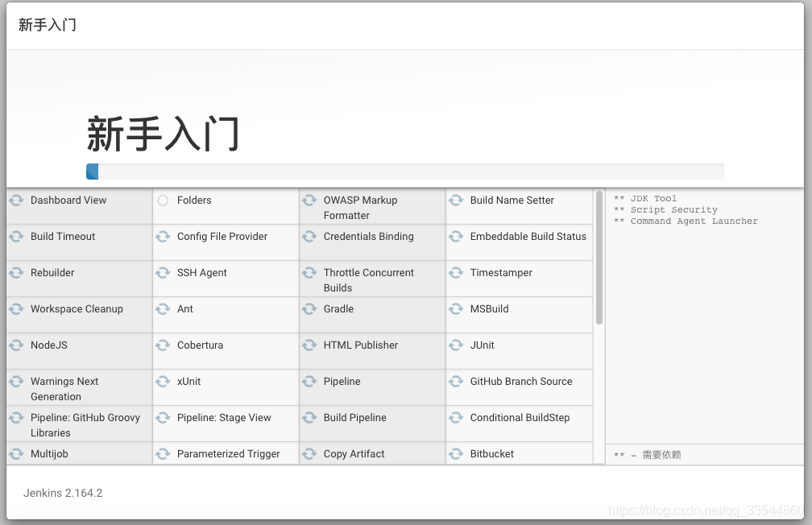Image resolution: width=812 pixels, height=525 pixels.
Task: Click the sync icon beside Ant
Action: point(163,309)
